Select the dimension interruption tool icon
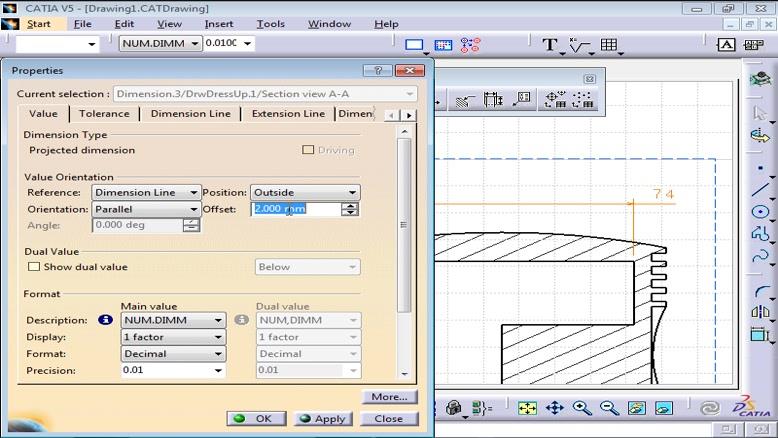778x438 pixels. [x=493, y=100]
